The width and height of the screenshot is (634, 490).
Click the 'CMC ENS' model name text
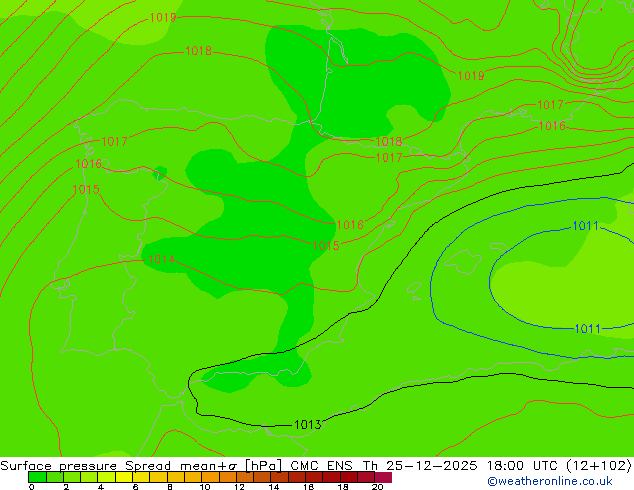pyautogui.click(x=321, y=466)
